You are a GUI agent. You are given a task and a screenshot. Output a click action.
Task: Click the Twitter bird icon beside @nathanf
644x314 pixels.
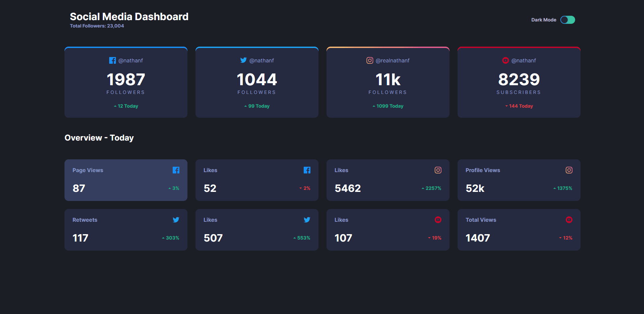point(243,60)
